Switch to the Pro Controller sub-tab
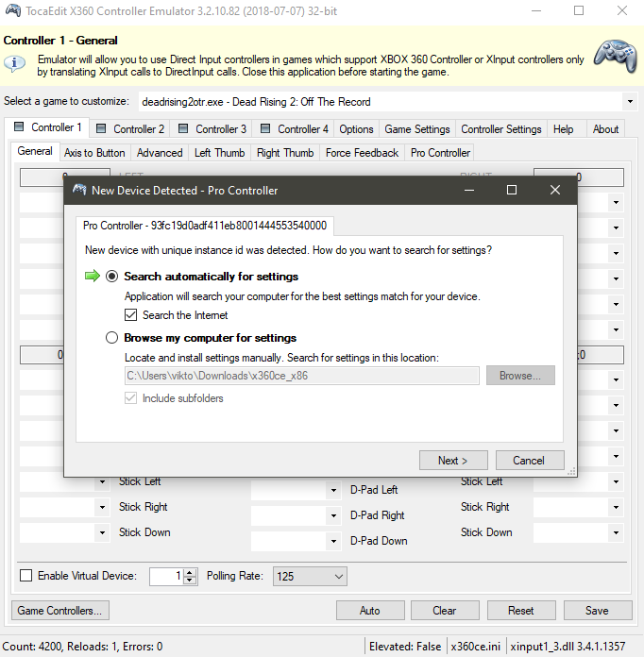Image resolution: width=644 pixels, height=657 pixels. pos(440,153)
